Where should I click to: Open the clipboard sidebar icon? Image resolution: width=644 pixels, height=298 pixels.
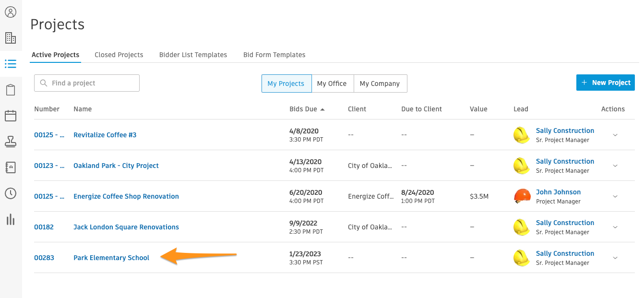coord(11,90)
